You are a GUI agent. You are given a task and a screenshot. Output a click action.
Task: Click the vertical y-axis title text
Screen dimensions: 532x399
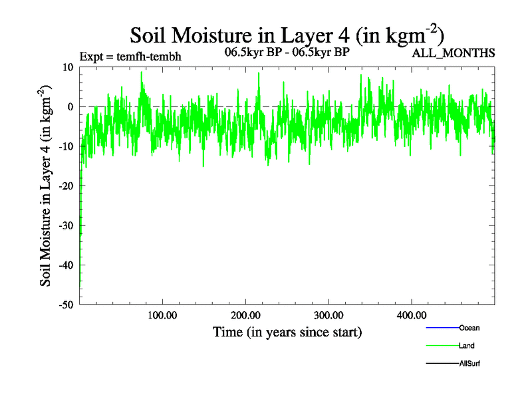(46, 186)
